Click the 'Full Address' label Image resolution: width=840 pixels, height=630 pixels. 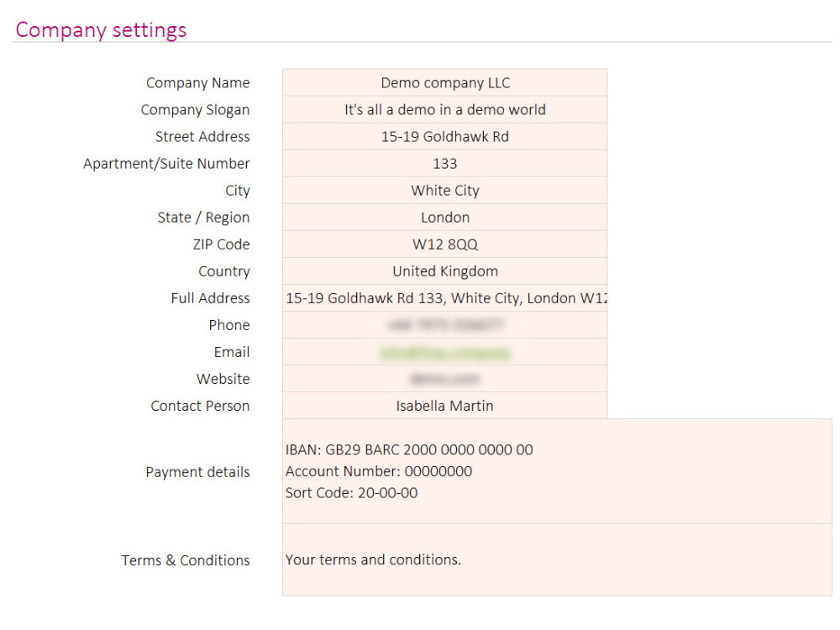(x=211, y=298)
